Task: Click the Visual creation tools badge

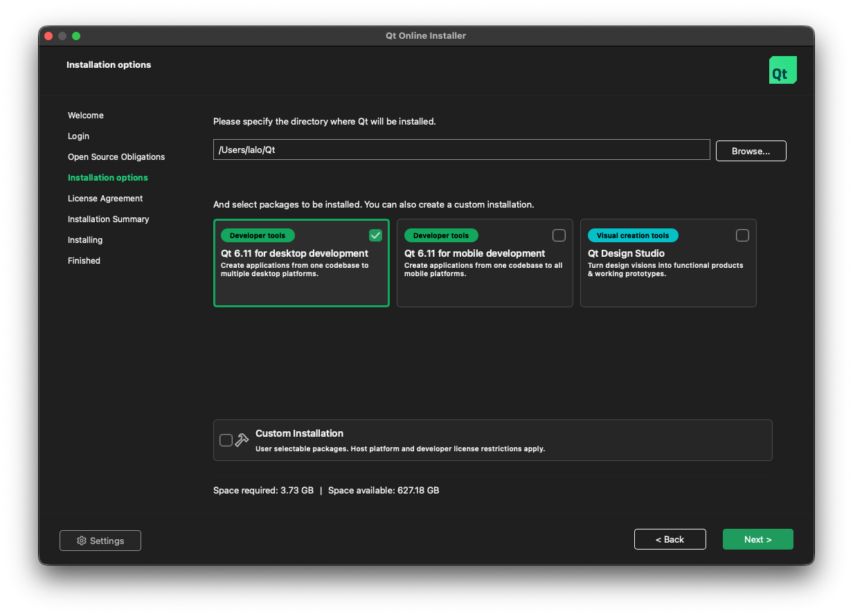Action: (633, 235)
